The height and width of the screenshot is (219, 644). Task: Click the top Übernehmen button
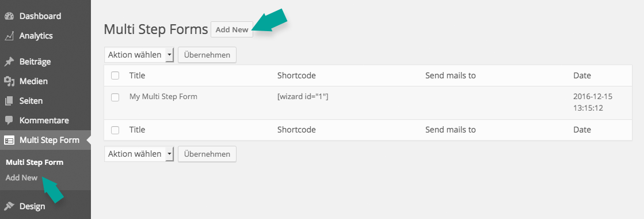[x=207, y=55]
